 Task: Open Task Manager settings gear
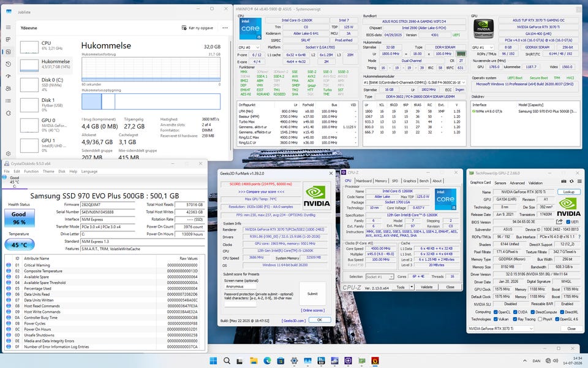[x=8, y=153]
